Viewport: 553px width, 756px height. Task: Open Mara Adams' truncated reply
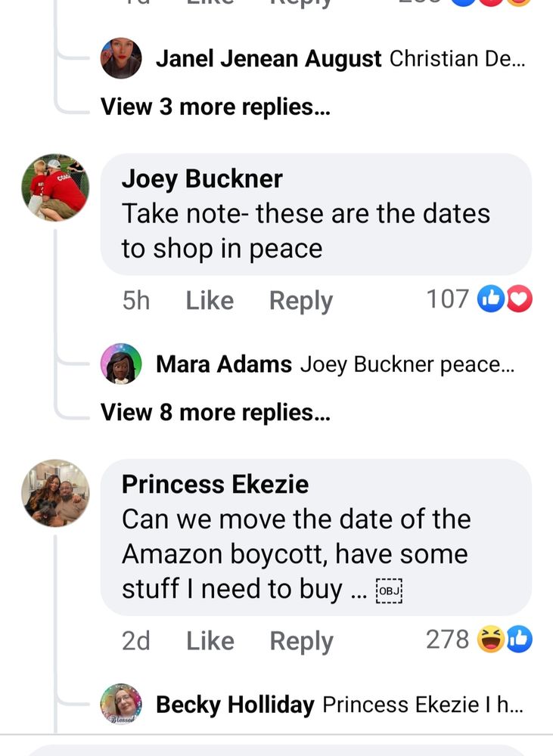(x=407, y=364)
